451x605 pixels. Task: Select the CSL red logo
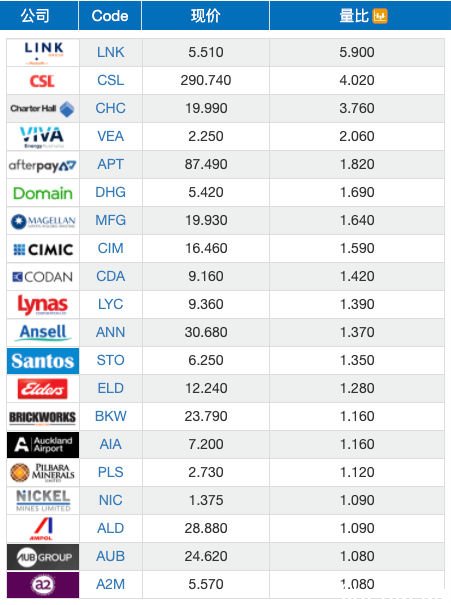tap(42, 81)
